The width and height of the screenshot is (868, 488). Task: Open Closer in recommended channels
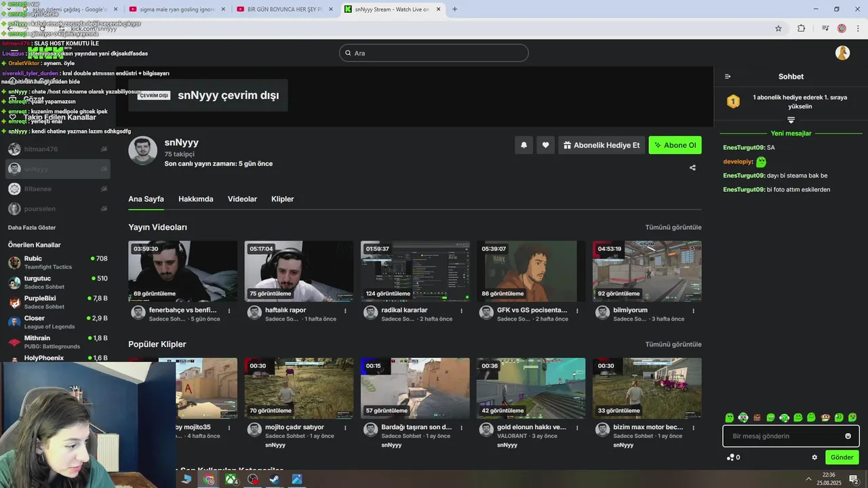[x=58, y=322]
